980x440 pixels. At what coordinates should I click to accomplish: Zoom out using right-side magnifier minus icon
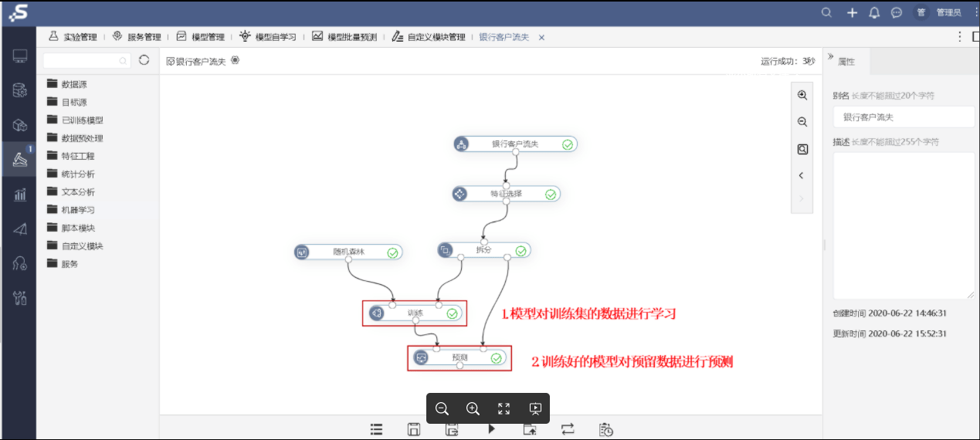coord(802,122)
